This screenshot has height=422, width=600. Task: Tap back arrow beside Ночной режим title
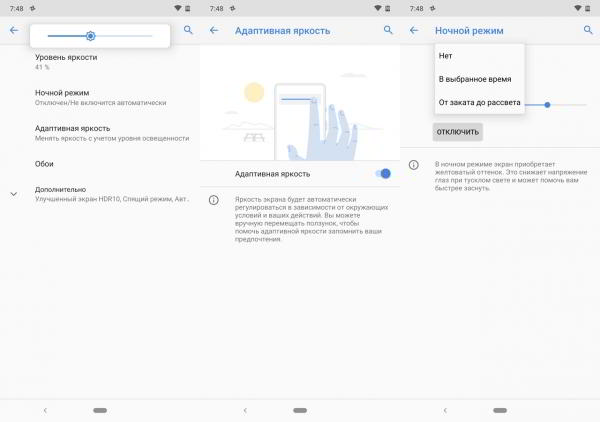[x=414, y=30]
